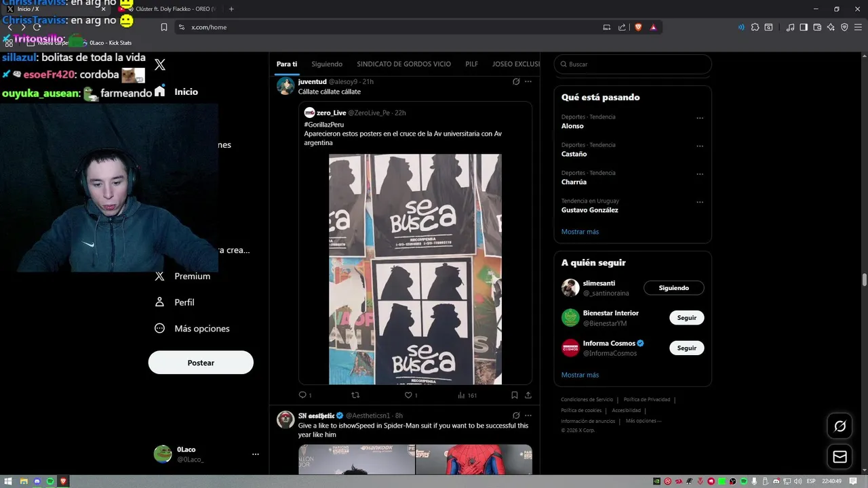
Task: Click the page vertical scrollbar thumb
Action: coord(865,280)
